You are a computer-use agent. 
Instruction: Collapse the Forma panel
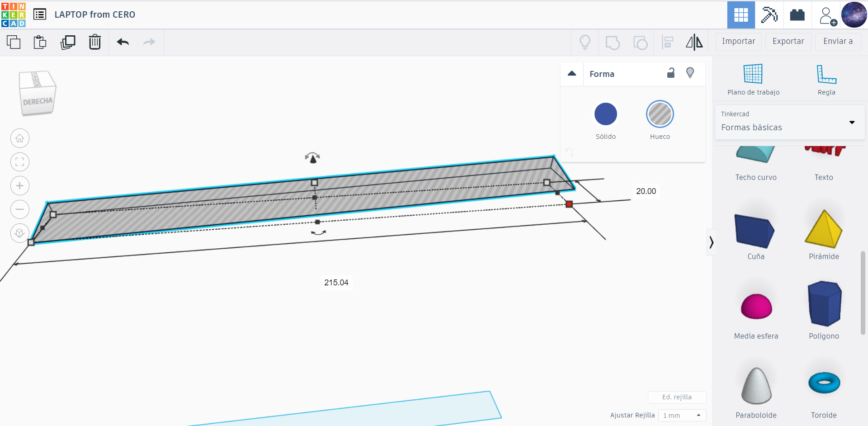572,74
